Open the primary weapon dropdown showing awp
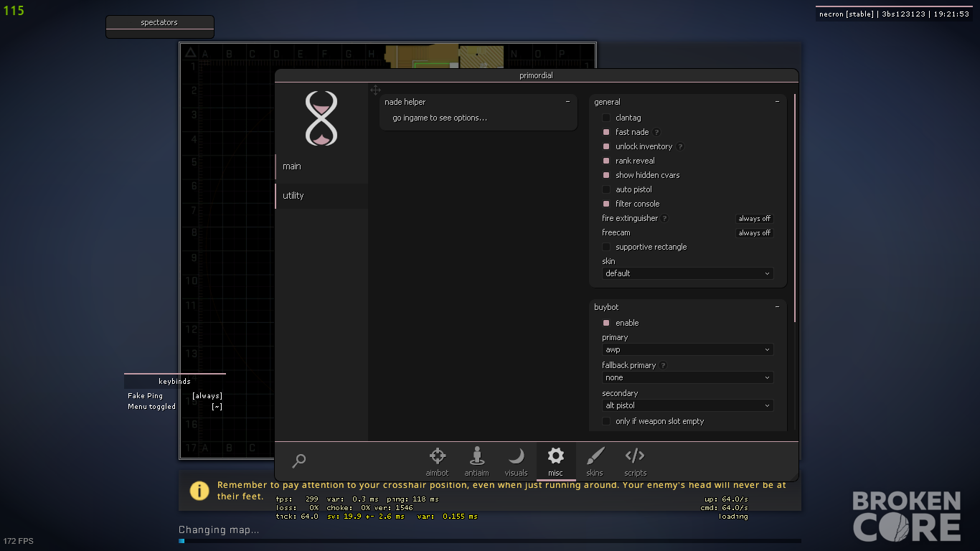The height and width of the screenshot is (551, 980). (x=687, y=349)
